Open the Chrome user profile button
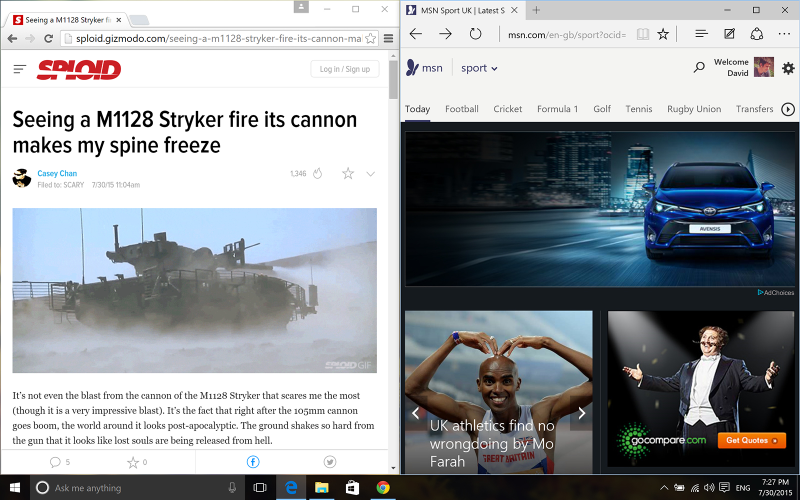The width and height of the screenshot is (800, 500). (x=301, y=7)
